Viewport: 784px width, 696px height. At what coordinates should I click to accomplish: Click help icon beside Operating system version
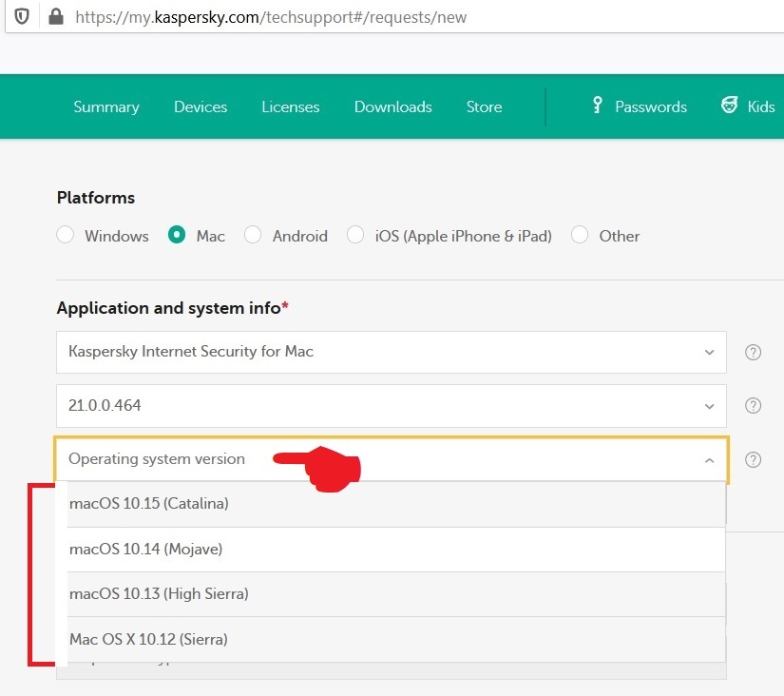[753, 460]
